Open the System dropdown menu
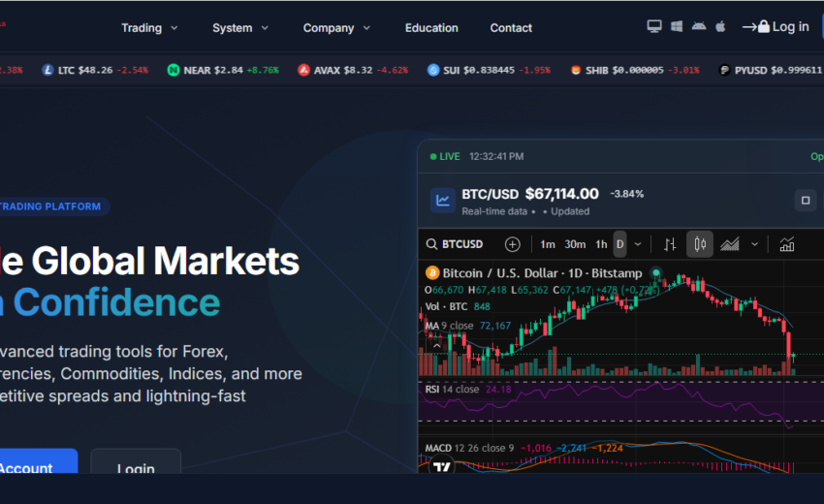824x504 pixels. click(x=240, y=28)
